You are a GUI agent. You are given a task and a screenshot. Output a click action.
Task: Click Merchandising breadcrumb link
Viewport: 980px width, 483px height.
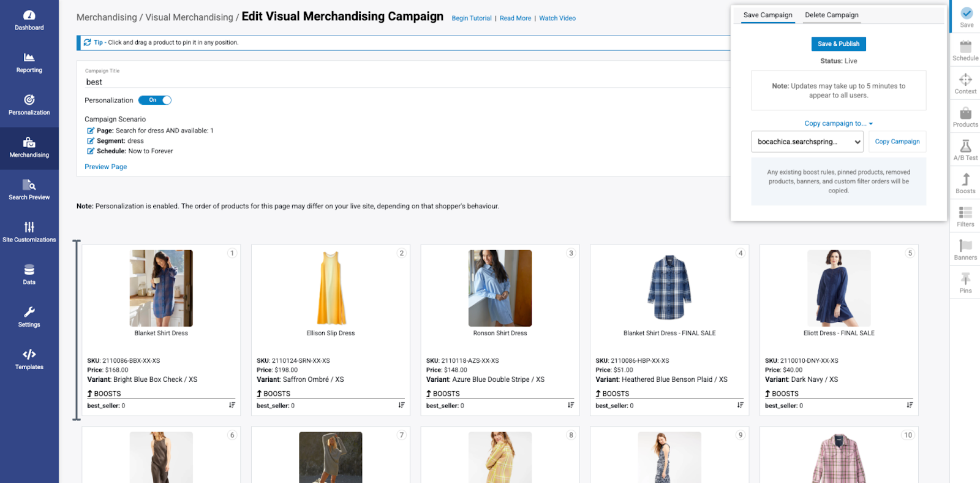[x=107, y=17]
